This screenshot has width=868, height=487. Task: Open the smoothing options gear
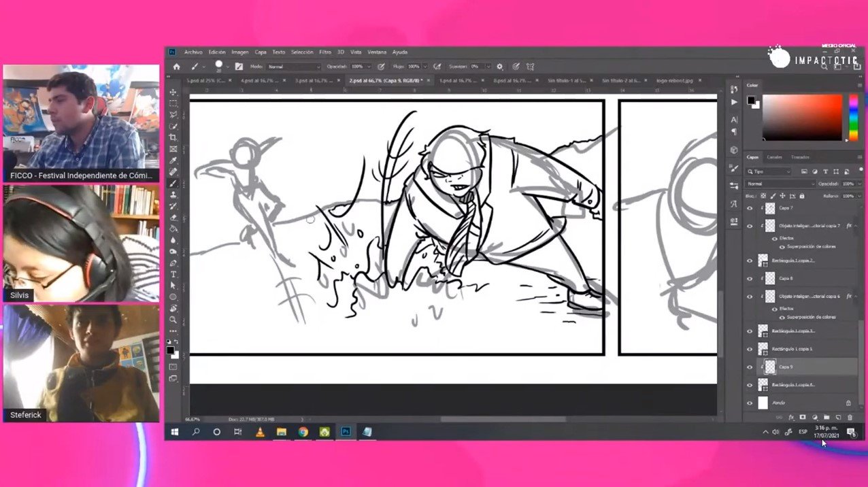[500, 67]
